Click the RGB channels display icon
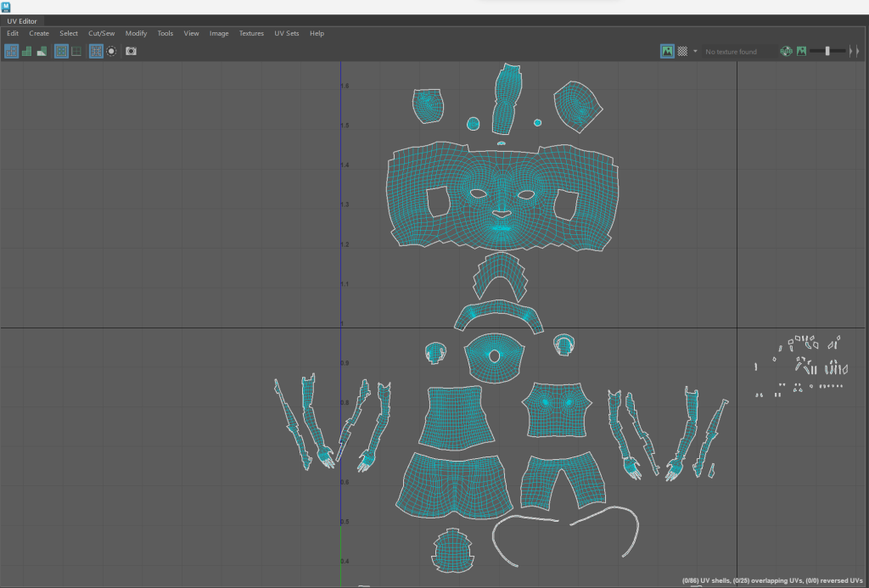 pos(787,52)
